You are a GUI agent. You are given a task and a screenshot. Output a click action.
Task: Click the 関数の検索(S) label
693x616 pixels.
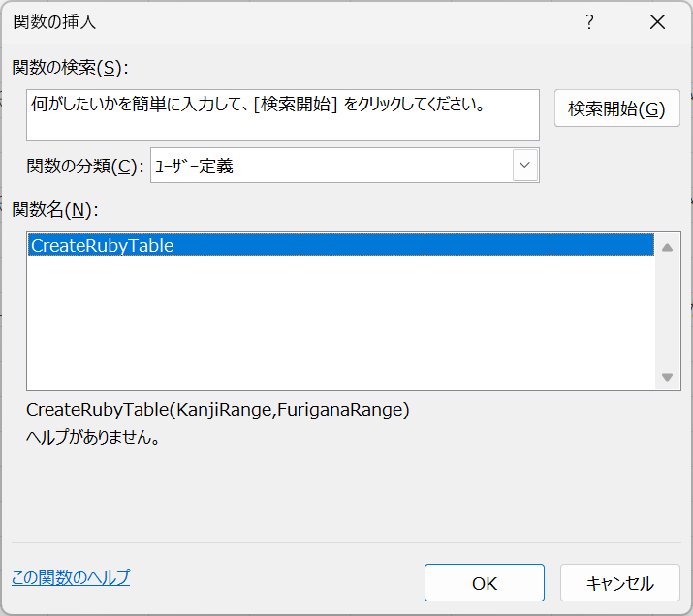(x=71, y=68)
